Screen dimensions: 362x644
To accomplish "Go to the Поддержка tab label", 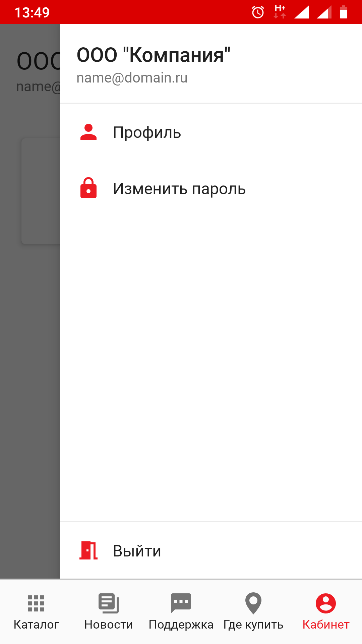I will [x=181, y=625].
